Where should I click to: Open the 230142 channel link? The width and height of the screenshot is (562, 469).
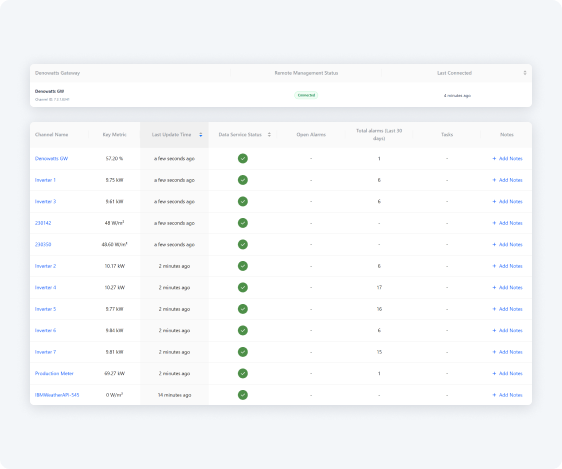tap(43, 223)
